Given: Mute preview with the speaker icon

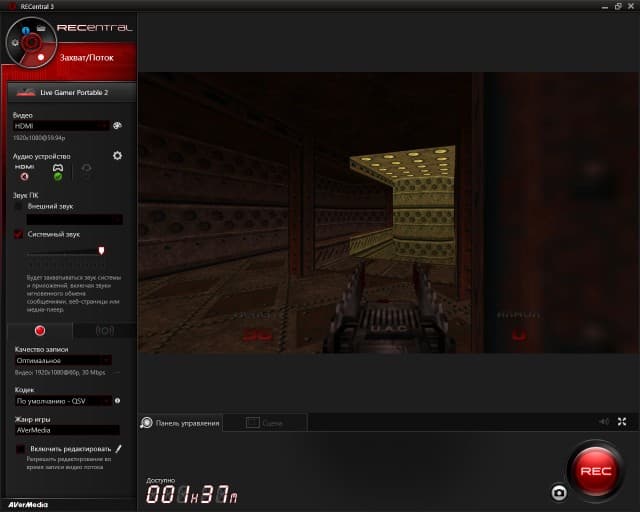Looking at the screenshot, I should [x=604, y=421].
